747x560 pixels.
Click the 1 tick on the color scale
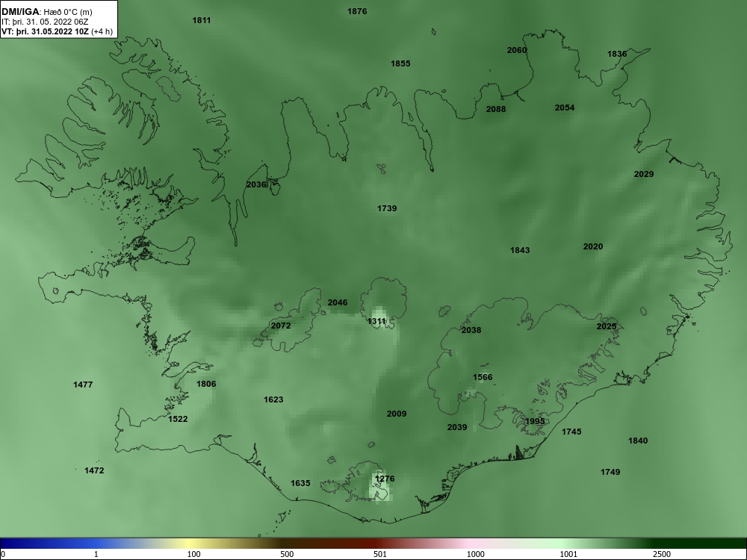96,554
